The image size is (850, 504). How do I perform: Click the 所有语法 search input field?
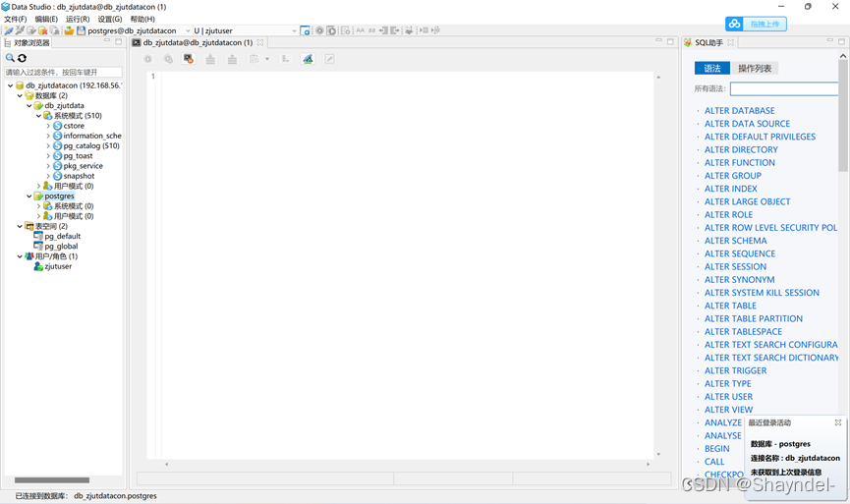point(783,89)
